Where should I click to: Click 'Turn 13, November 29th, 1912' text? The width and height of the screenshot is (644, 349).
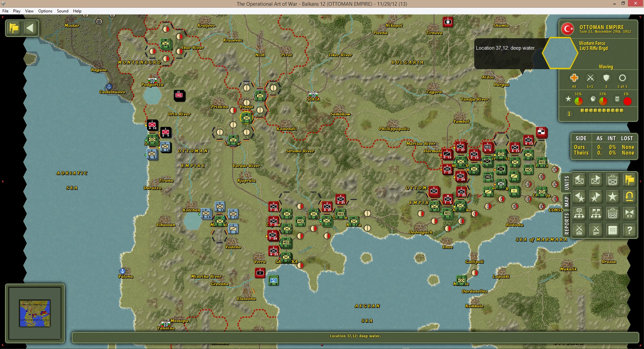(x=605, y=32)
